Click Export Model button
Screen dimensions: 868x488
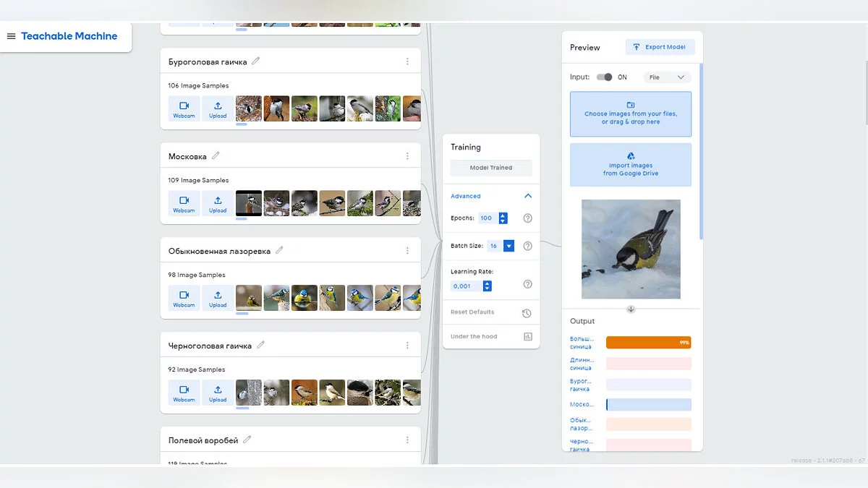(x=660, y=47)
